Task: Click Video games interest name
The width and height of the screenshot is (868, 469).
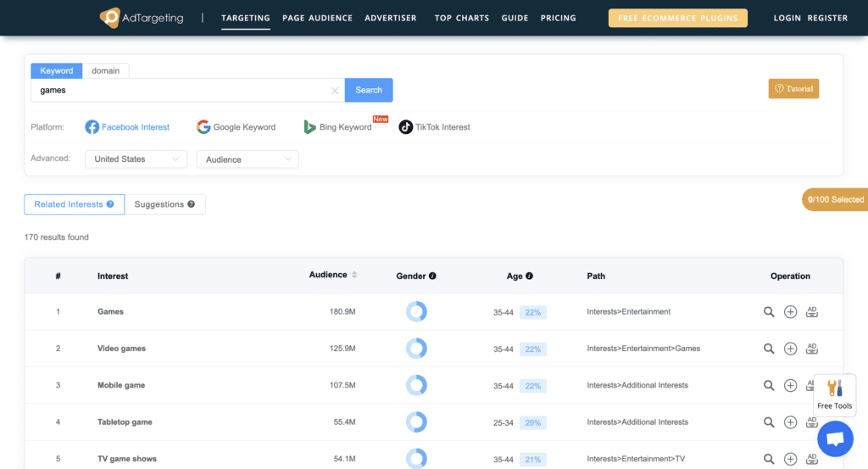Action: coord(121,349)
